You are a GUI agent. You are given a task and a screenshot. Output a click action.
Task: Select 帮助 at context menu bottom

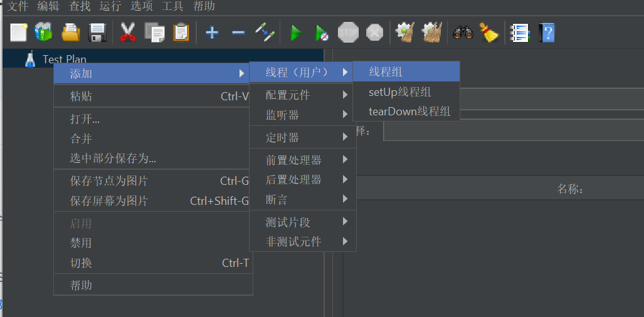pos(153,285)
